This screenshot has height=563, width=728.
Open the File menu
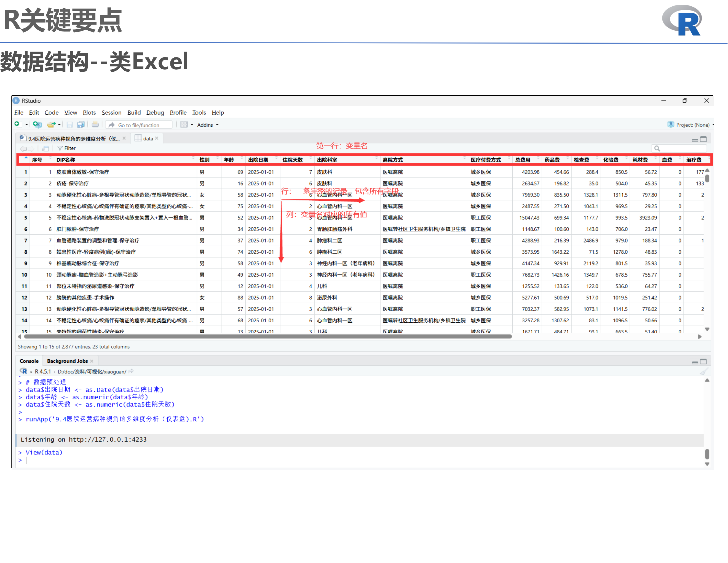point(19,112)
